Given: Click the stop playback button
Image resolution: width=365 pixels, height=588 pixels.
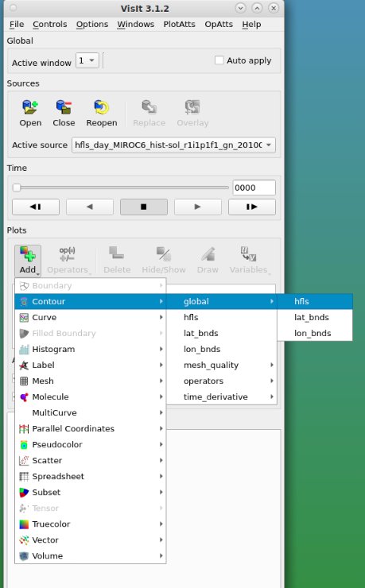Looking at the screenshot, I should click(144, 207).
